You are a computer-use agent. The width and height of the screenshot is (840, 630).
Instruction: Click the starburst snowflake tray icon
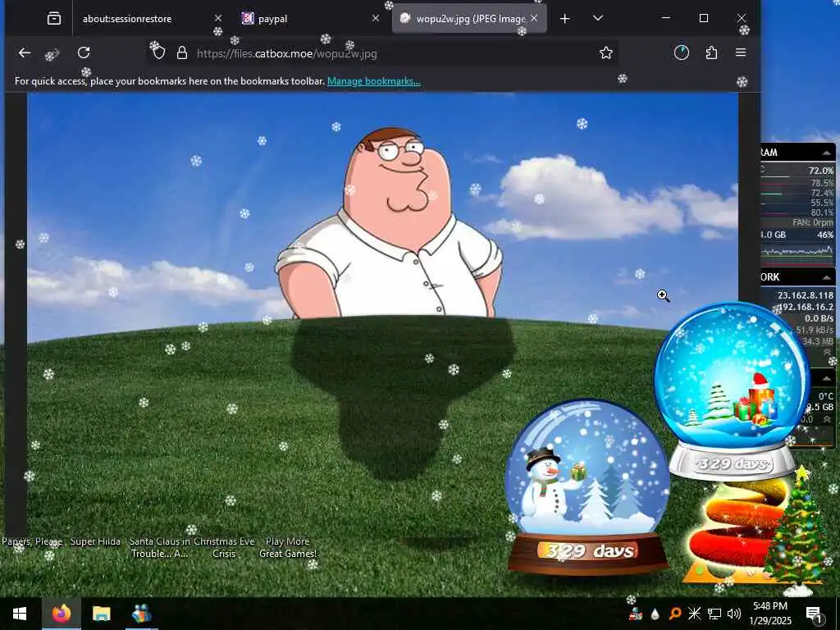pyautogui.click(x=694, y=614)
